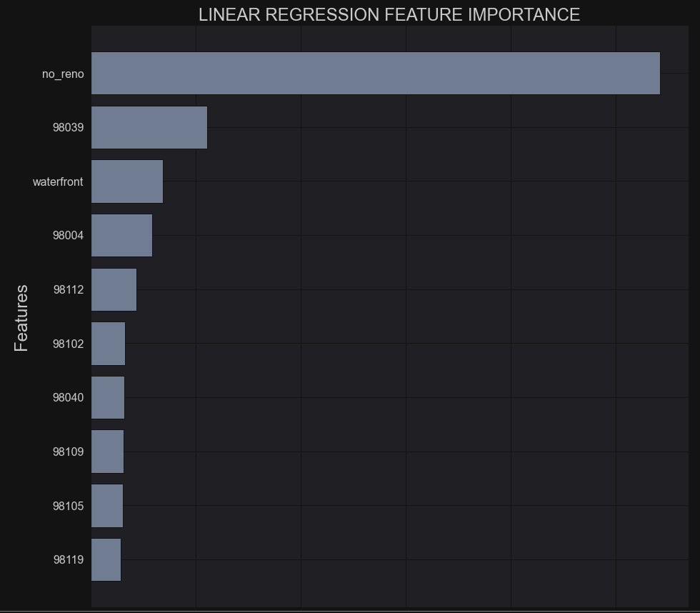700x613 pixels.
Task: Click the no_reno bar in the chart
Action: (375, 73)
